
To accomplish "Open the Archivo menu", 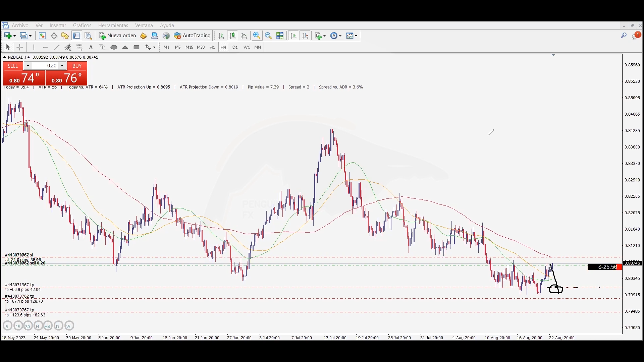I will [x=20, y=25].
